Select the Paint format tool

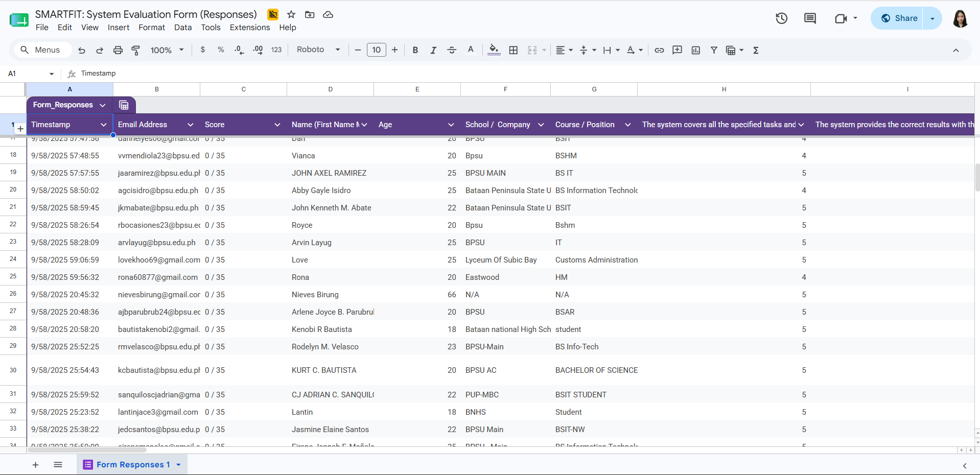[x=136, y=50]
